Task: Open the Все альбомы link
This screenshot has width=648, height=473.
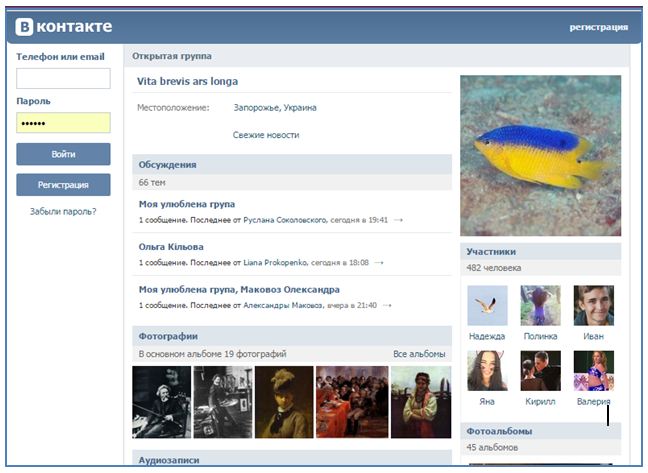Action: point(419,354)
